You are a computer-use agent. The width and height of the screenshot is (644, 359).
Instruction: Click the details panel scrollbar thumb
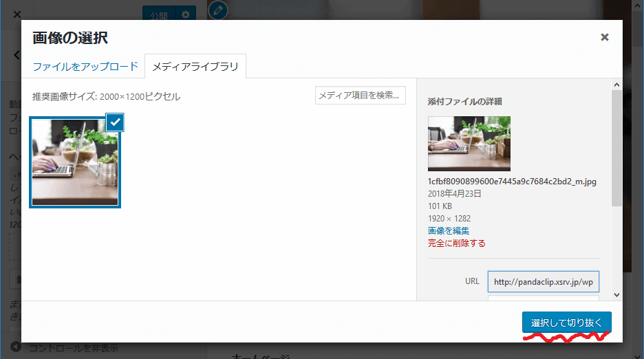(x=616, y=148)
